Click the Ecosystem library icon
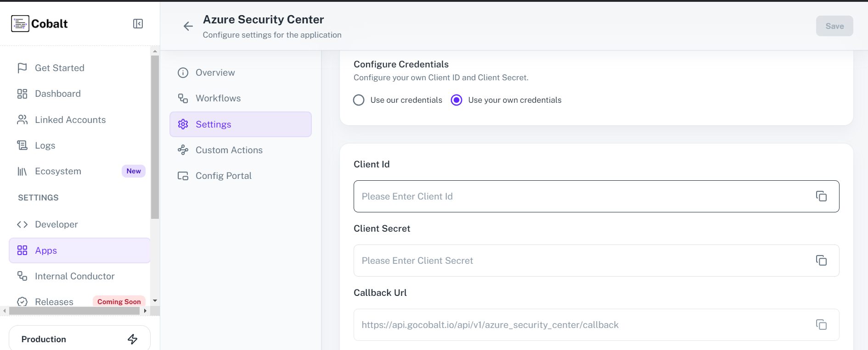This screenshot has height=350, width=868. click(x=22, y=171)
